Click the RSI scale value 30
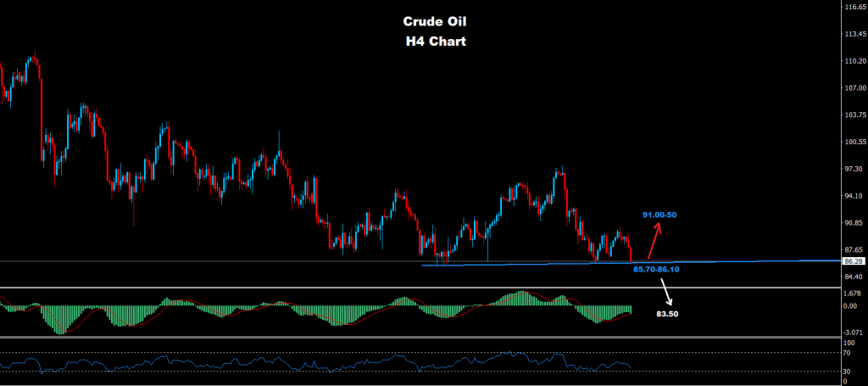868x386 pixels. pos(848,372)
